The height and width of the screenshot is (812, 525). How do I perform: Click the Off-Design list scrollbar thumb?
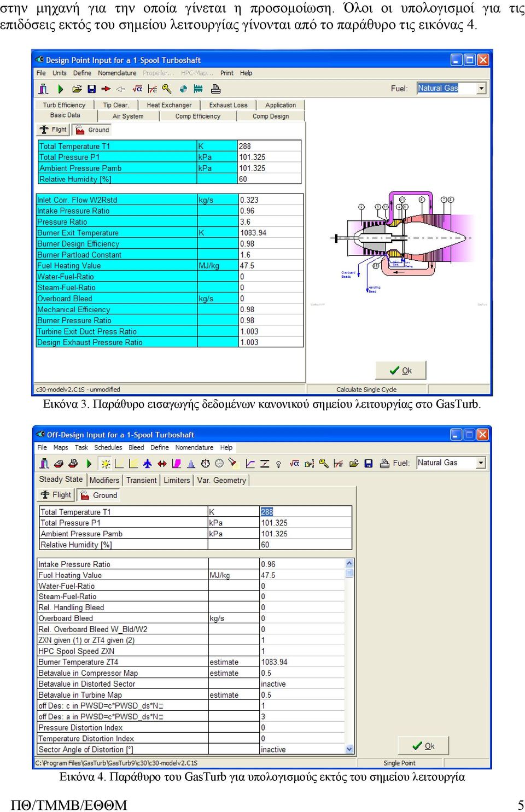coord(349,573)
